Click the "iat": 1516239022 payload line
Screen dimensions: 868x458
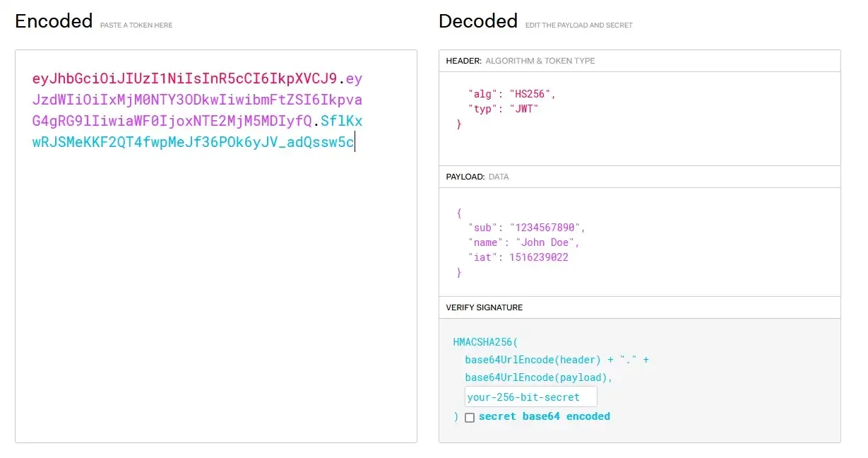[x=518, y=257]
